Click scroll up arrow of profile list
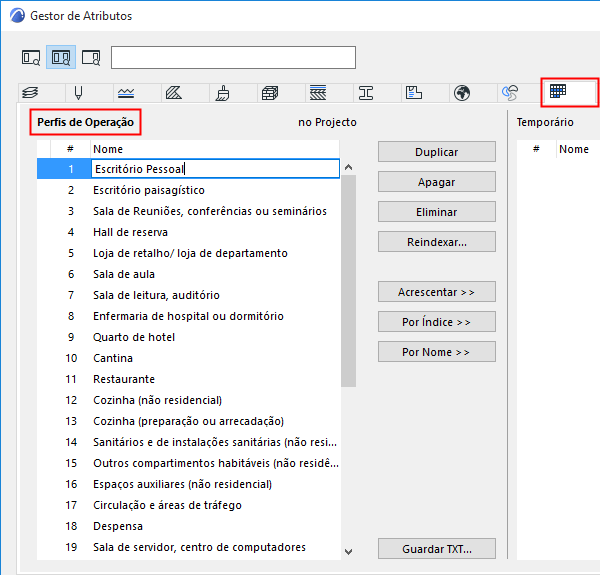 click(348, 167)
